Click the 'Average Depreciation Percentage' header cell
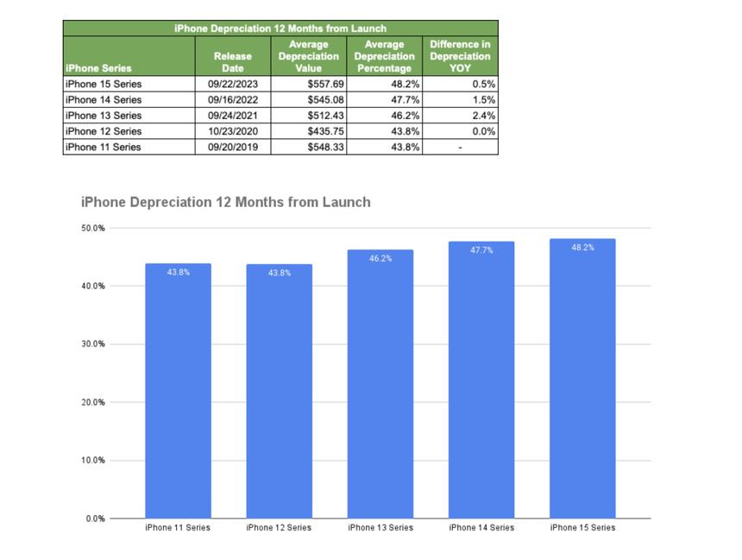Screen dimensions: 742x560 [384, 56]
